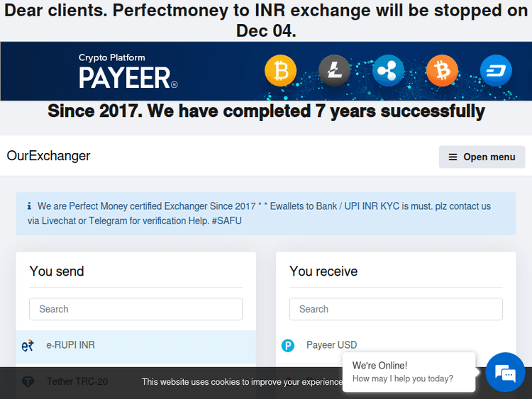Click the blue Ripple coin icon
Screen dimensions: 532x399
(388, 71)
